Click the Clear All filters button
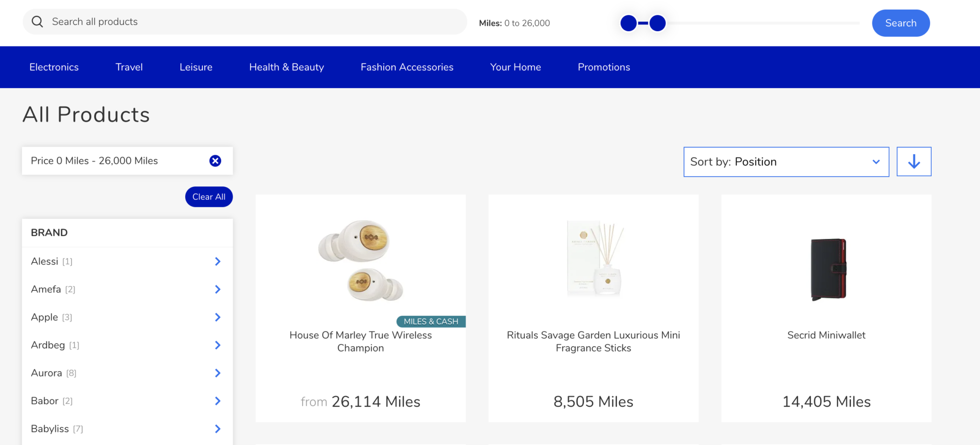This screenshot has width=980, height=445. click(209, 197)
